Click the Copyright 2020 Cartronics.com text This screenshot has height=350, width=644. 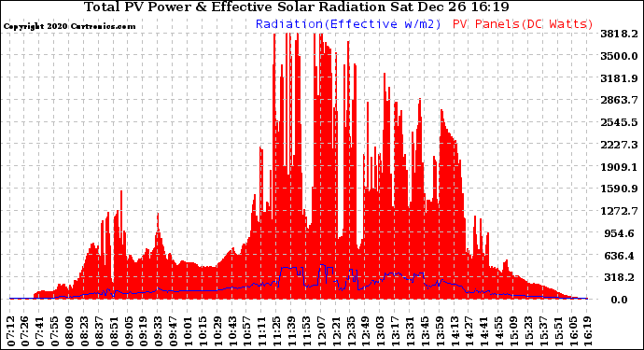(x=69, y=26)
